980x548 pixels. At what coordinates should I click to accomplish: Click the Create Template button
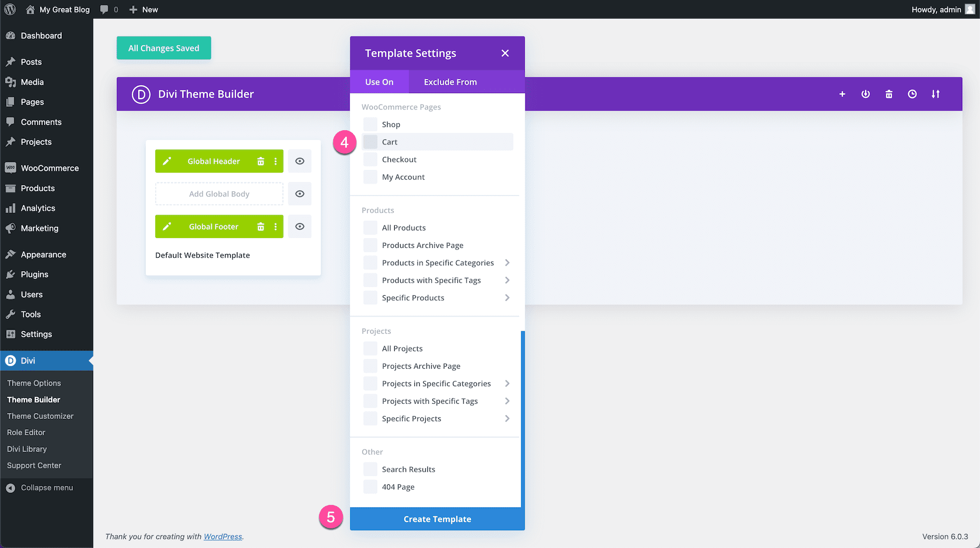437,519
